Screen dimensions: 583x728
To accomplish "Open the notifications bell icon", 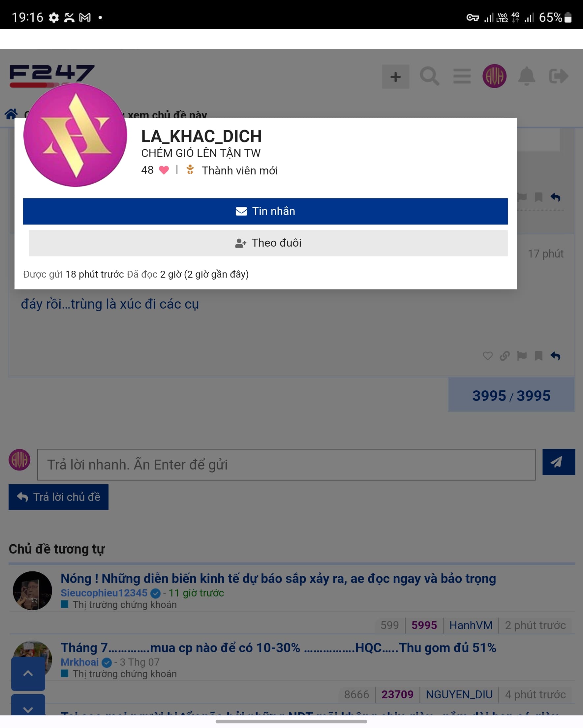I will click(x=527, y=76).
